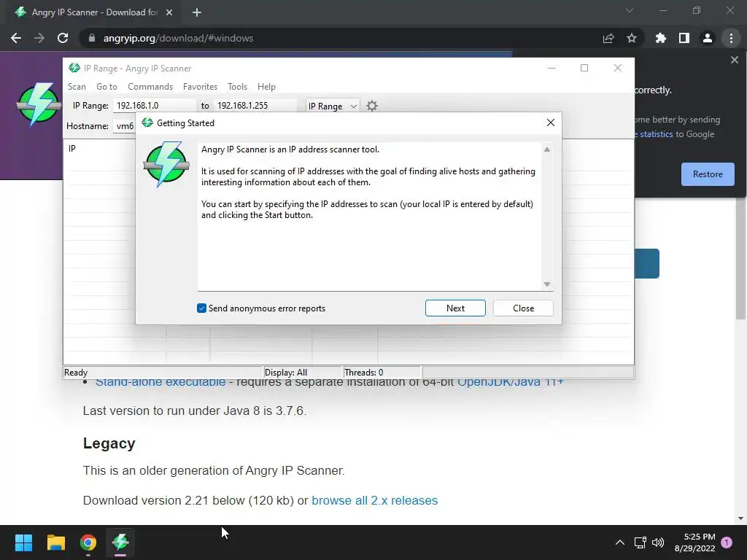The width and height of the screenshot is (747, 560).
Task: Go back in Chrome browser
Action: [16, 38]
